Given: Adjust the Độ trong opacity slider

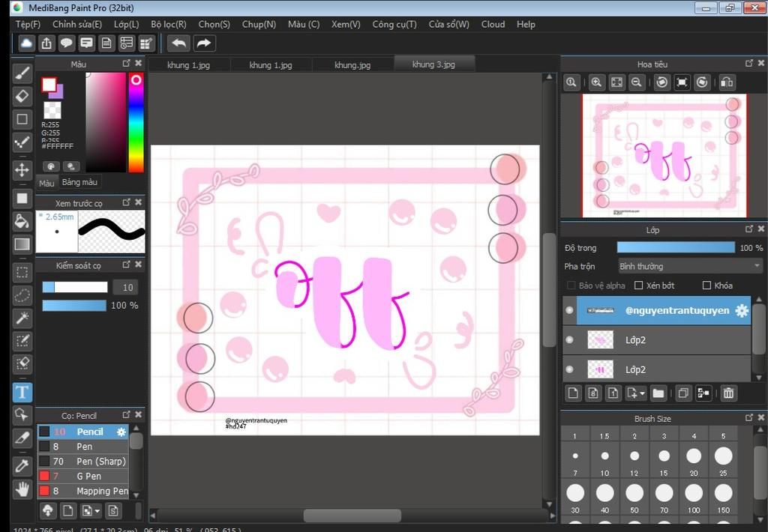Looking at the screenshot, I should click(x=676, y=248).
